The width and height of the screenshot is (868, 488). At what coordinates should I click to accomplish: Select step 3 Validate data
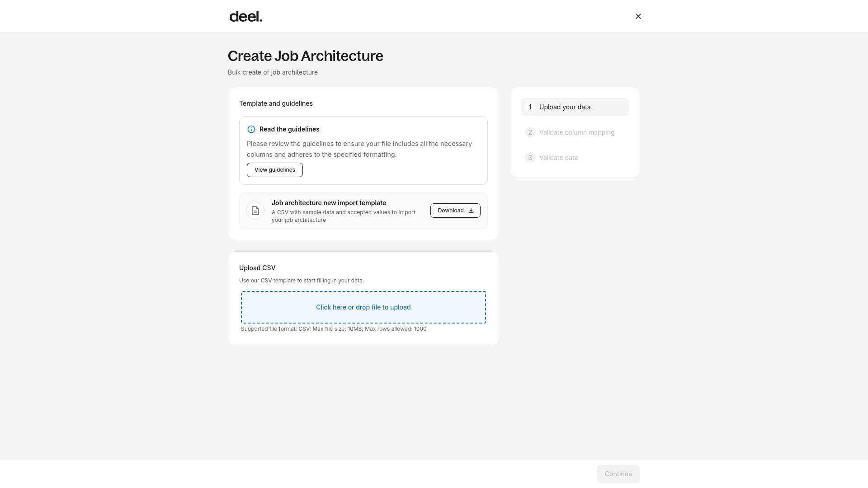pos(575,158)
